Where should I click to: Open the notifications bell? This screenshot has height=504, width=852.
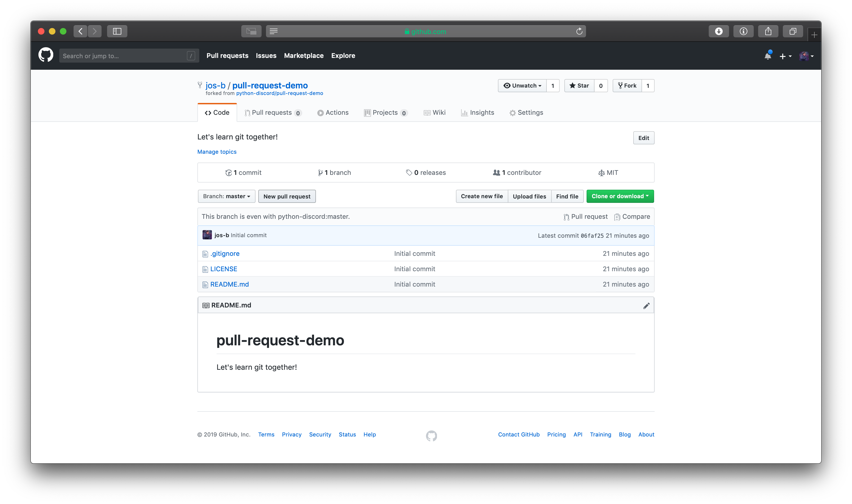(x=767, y=56)
